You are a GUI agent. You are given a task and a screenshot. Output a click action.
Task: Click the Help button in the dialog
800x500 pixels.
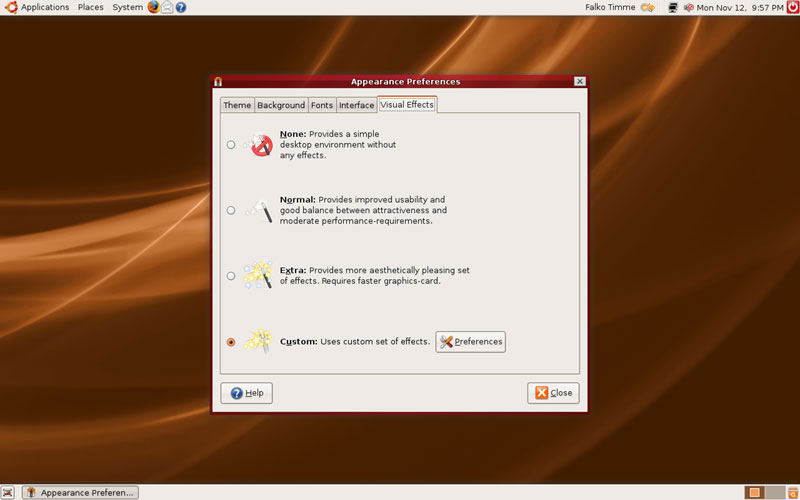pyautogui.click(x=246, y=393)
